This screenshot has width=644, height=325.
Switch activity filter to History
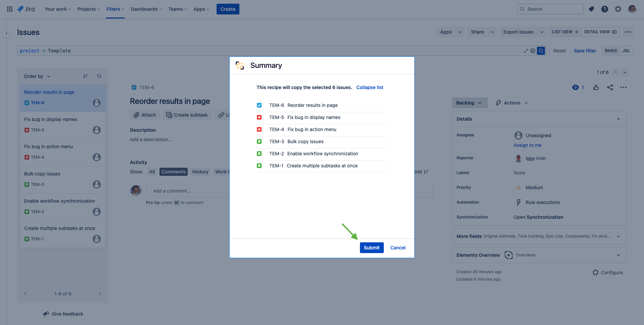[x=200, y=171]
